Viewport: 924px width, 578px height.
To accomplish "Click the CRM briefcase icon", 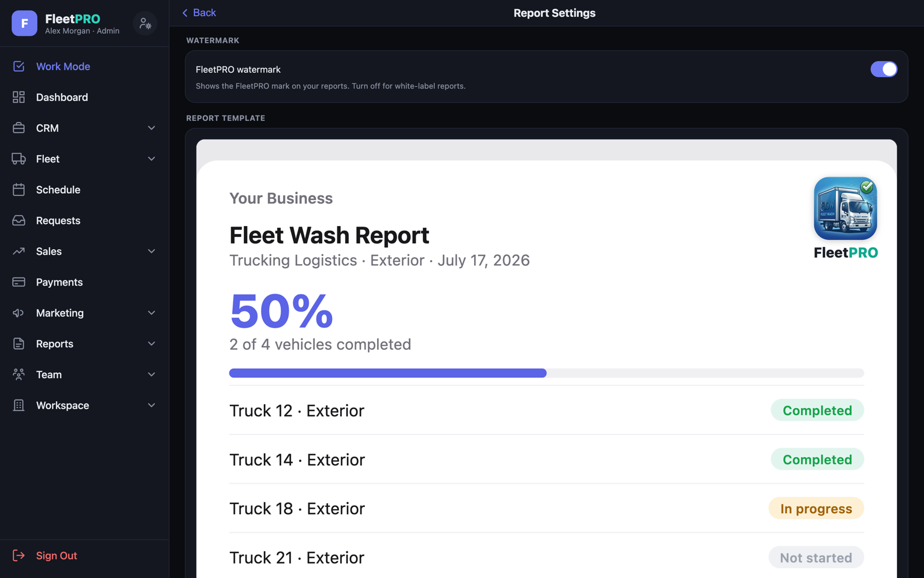I will click(x=18, y=128).
